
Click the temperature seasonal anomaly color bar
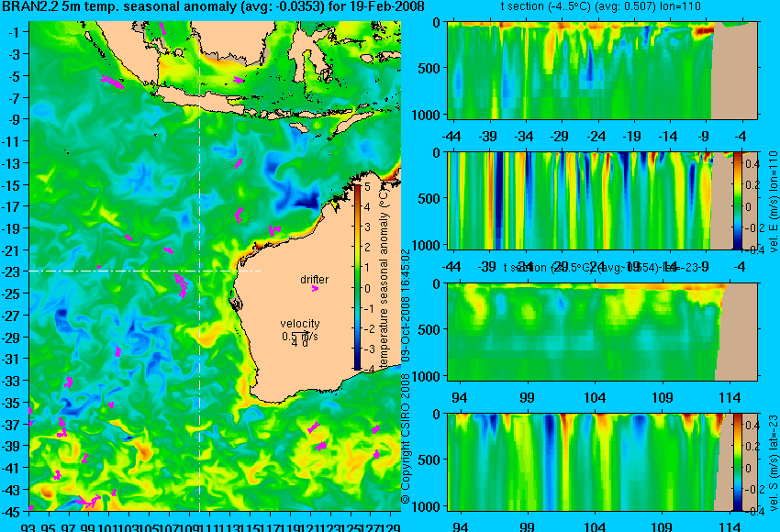pos(358,277)
